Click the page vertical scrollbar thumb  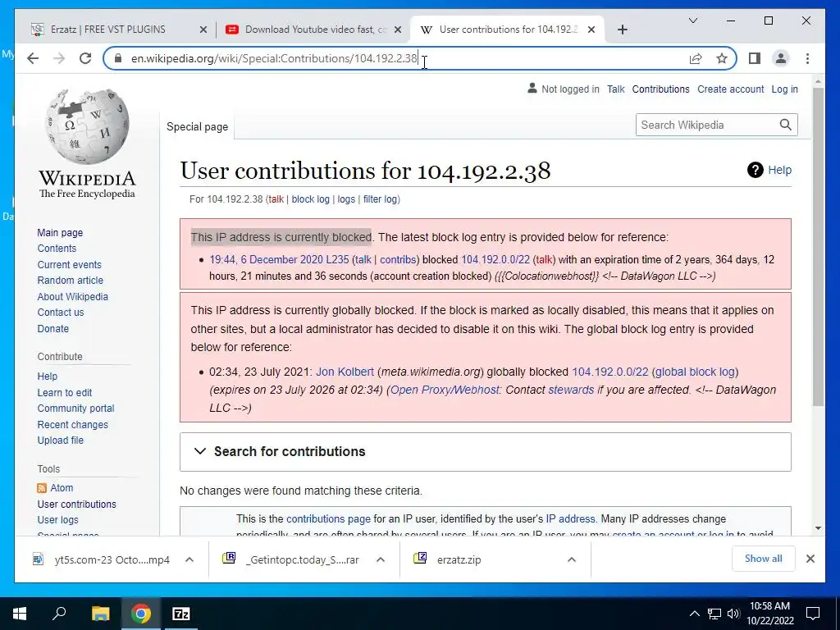coord(818,246)
